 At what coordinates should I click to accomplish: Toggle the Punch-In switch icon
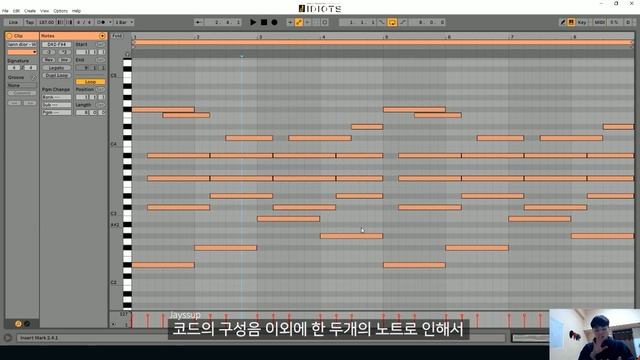[x=382, y=22]
